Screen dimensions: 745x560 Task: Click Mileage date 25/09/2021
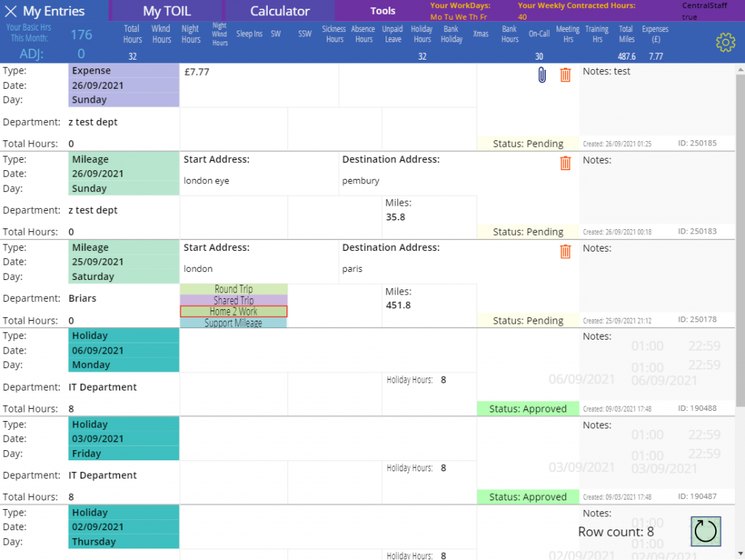tap(97, 262)
